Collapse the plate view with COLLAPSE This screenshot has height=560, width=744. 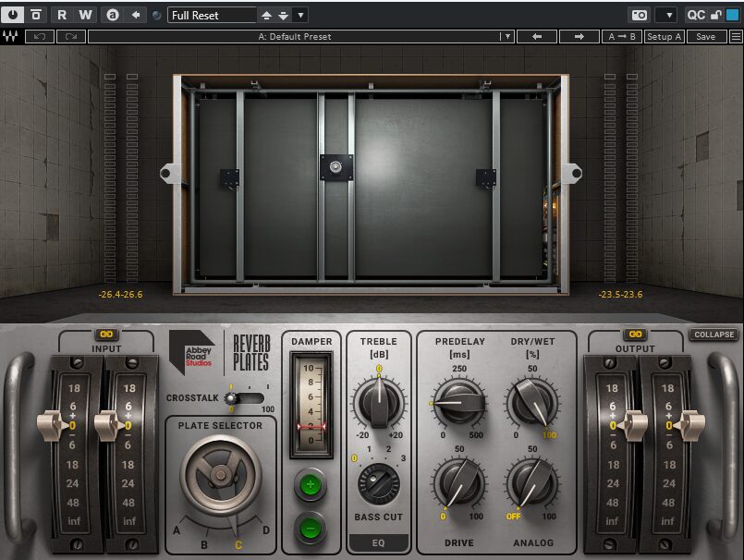tap(713, 335)
